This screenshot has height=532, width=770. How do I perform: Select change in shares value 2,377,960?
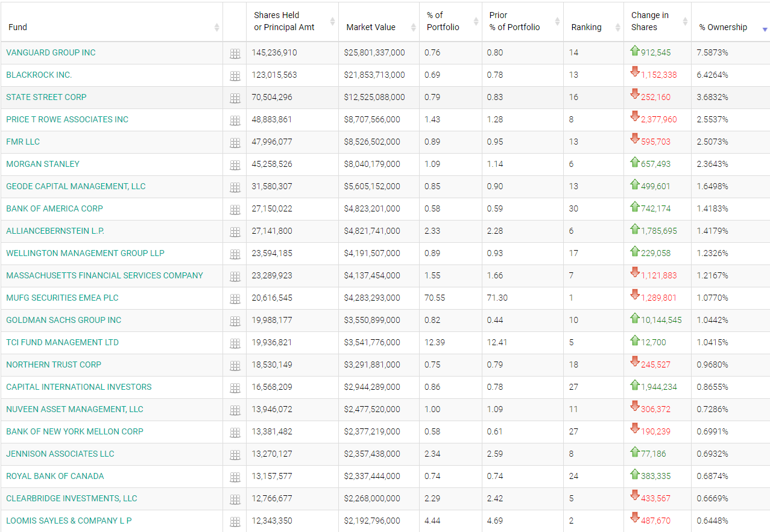[x=659, y=119]
